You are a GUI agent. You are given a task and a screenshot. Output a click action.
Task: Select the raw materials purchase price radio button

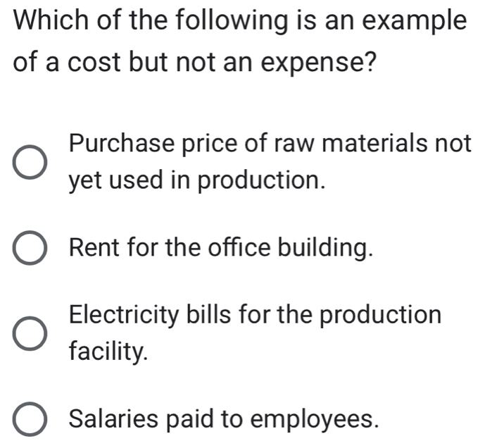pyautogui.click(x=30, y=162)
